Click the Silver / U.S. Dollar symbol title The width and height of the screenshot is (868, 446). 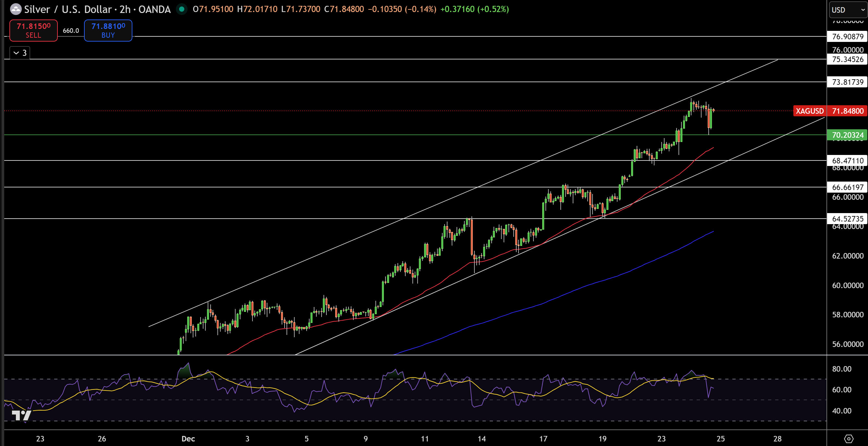pyautogui.click(x=97, y=9)
